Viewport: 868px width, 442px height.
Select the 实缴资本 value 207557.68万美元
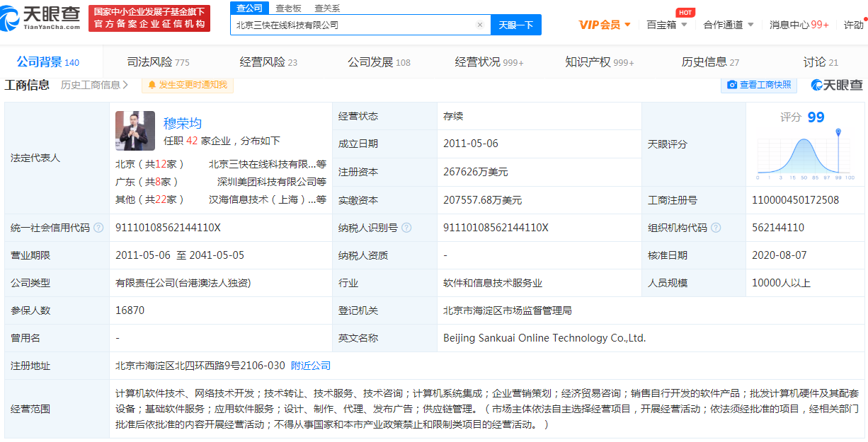tap(483, 200)
